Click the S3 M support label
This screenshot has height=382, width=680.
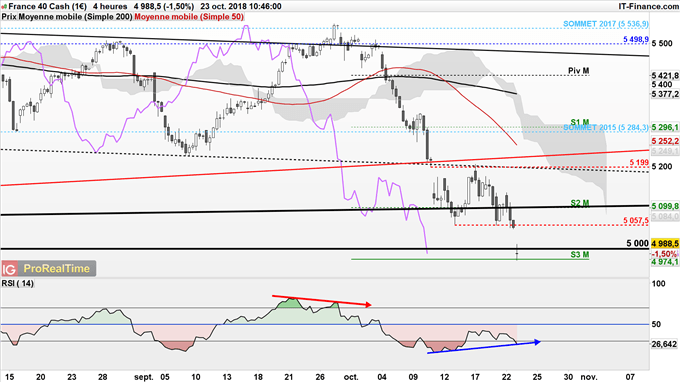click(580, 255)
